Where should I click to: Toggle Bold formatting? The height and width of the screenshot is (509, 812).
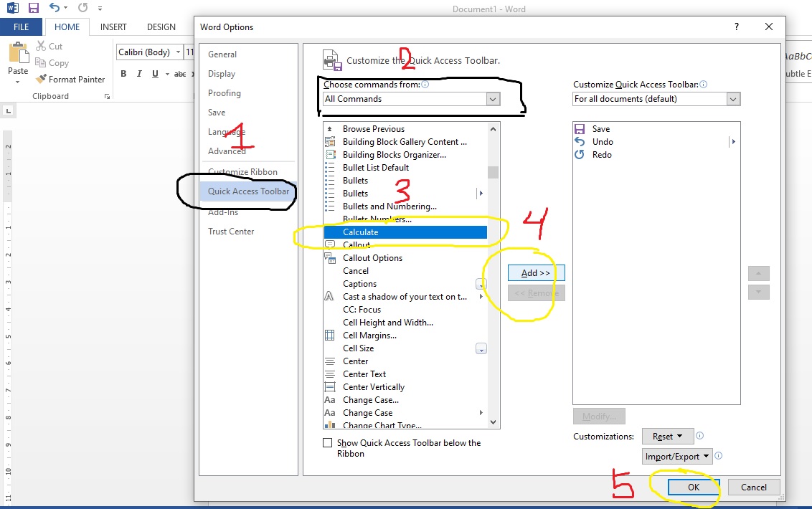click(x=123, y=74)
